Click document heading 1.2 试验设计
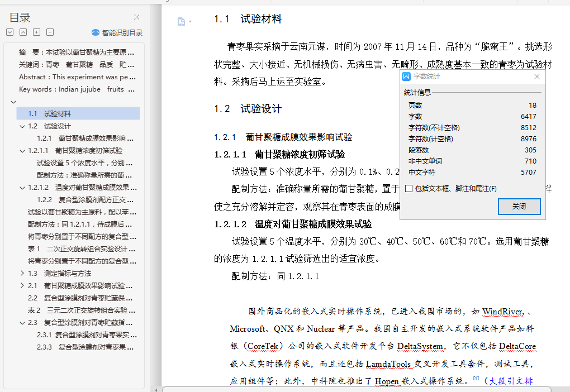 point(248,109)
